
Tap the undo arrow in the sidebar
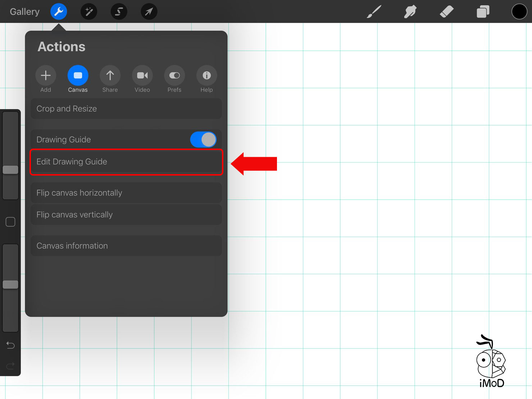(x=10, y=345)
